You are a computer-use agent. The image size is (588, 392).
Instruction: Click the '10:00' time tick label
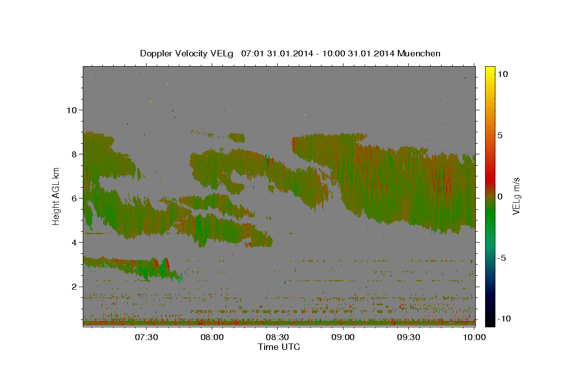[x=474, y=337]
